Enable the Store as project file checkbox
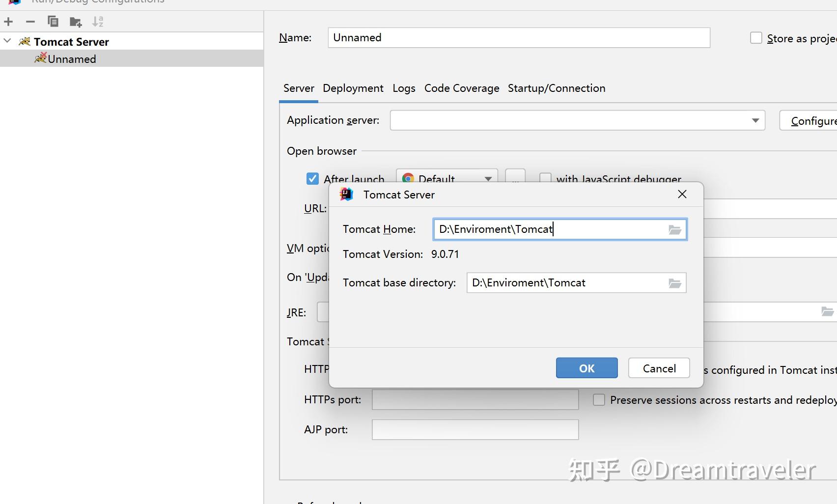Screen dimensions: 837x504 point(756,38)
